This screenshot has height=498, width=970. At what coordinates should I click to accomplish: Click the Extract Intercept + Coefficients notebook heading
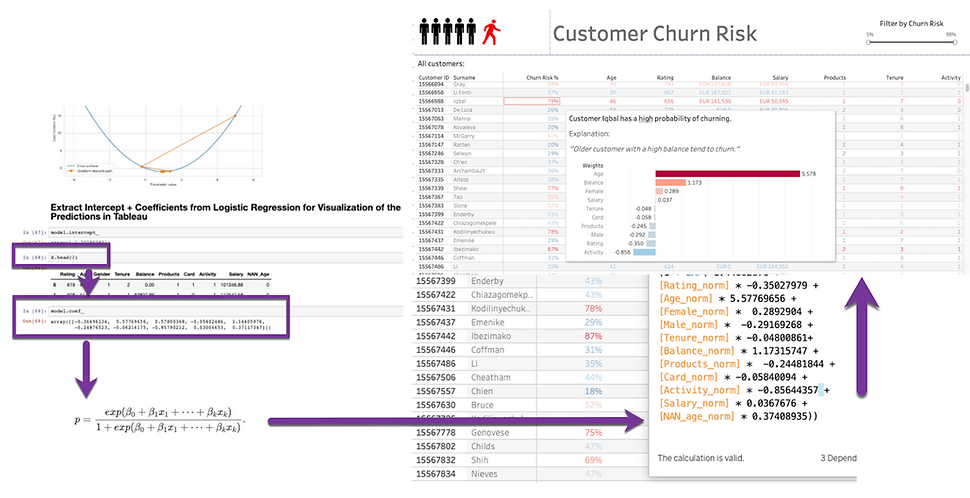pyautogui.click(x=226, y=212)
